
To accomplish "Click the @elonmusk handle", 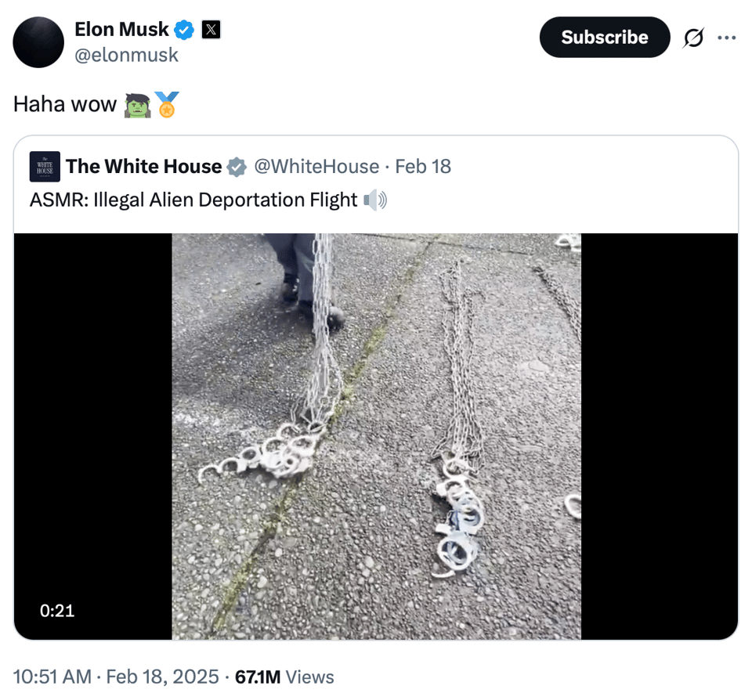I will [x=126, y=55].
